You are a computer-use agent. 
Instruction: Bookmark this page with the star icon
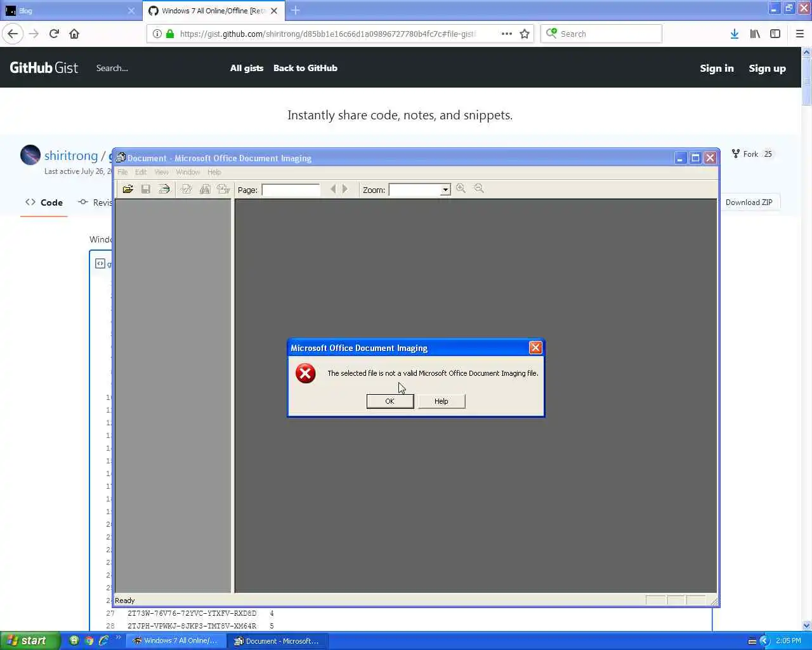coord(525,34)
